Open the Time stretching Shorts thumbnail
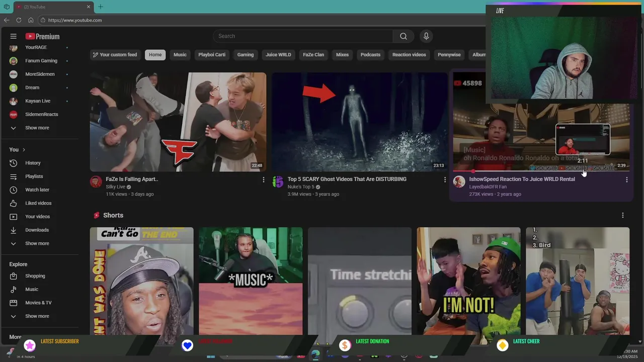644x362 pixels. [360, 281]
